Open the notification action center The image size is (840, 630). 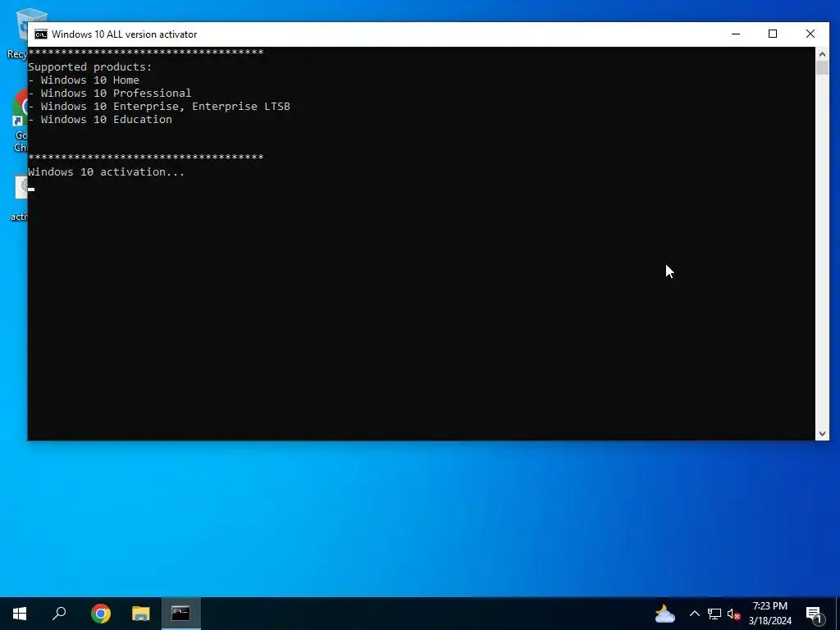[x=815, y=614]
